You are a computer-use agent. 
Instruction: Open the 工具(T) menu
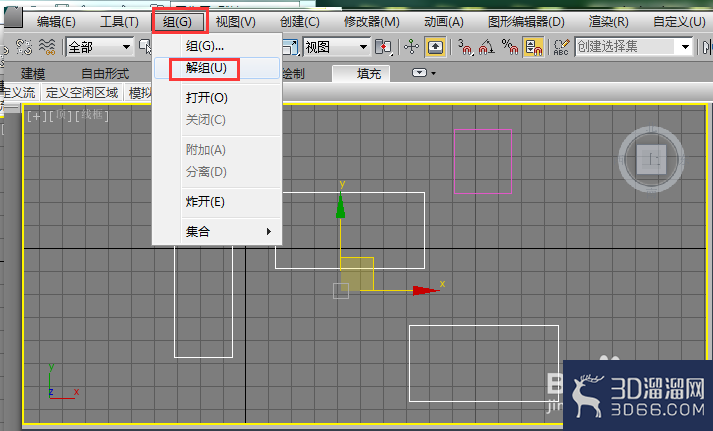click(119, 21)
